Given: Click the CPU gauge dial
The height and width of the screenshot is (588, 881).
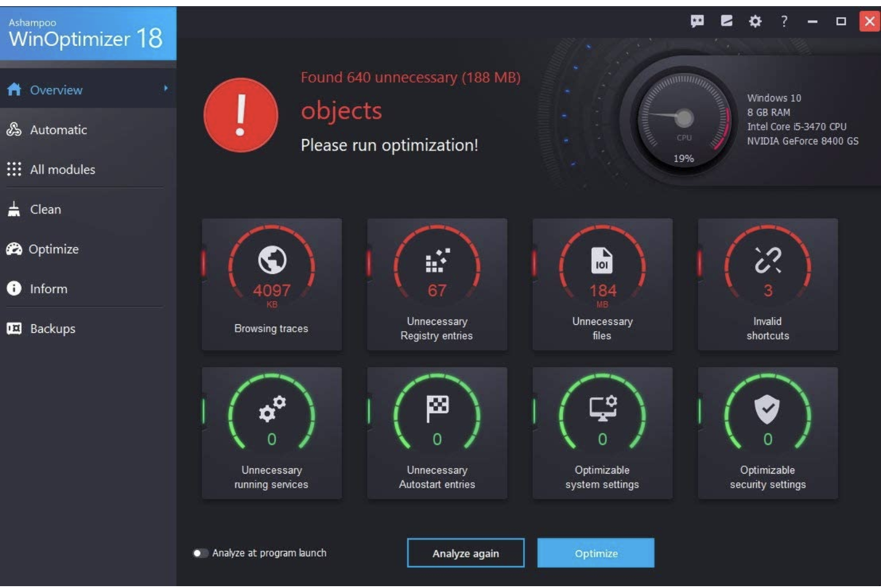Looking at the screenshot, I should (x=684, y=117).
